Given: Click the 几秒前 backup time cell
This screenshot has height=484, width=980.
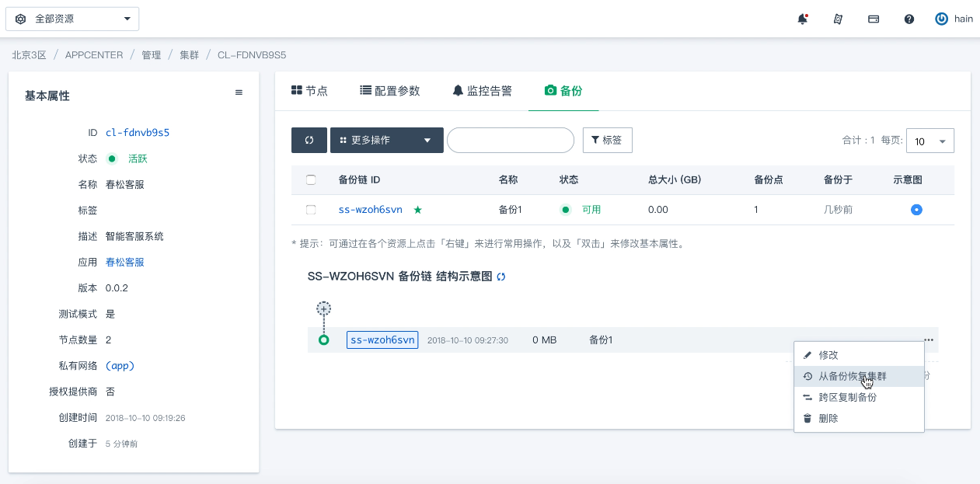Looking at the screenshot, I should (839, 210).
